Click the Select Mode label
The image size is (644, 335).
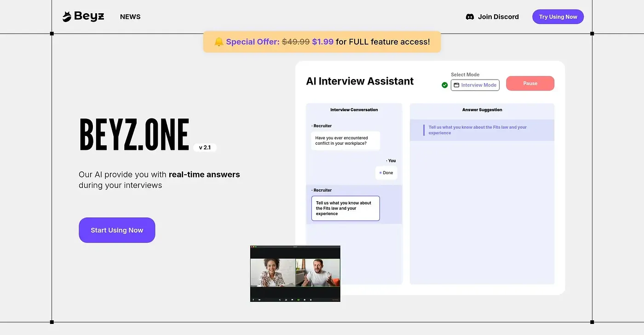click(x=465, y=74)
